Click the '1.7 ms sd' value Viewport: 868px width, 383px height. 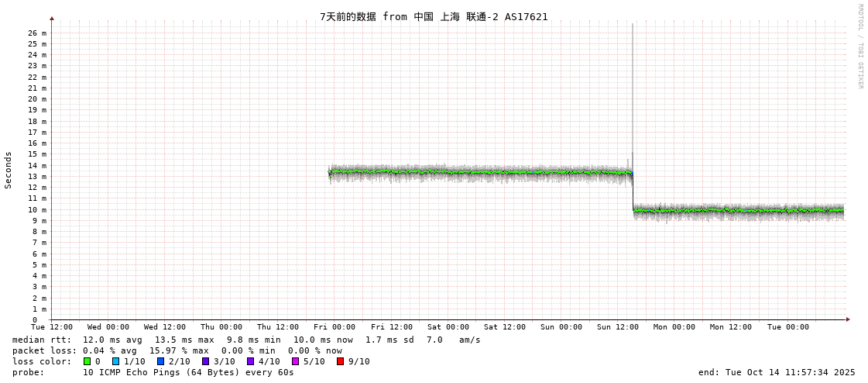coord(390,340)
